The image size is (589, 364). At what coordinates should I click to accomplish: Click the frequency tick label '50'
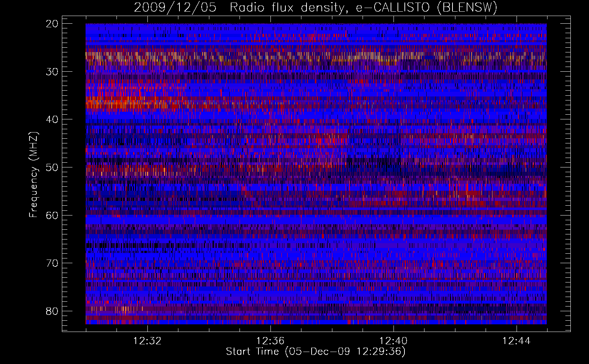(52, 167)
